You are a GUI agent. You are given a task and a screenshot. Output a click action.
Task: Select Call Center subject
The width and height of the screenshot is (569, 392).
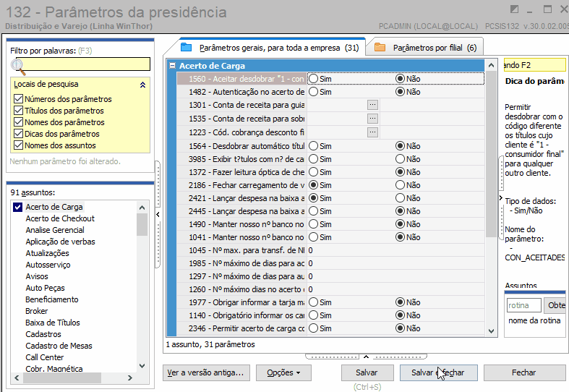pos(45,357)
